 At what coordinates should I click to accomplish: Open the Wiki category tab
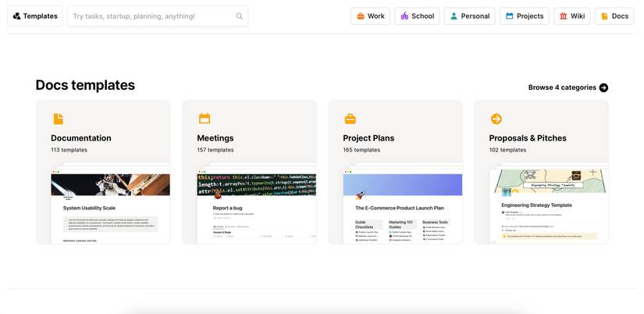tap(572, 16)
